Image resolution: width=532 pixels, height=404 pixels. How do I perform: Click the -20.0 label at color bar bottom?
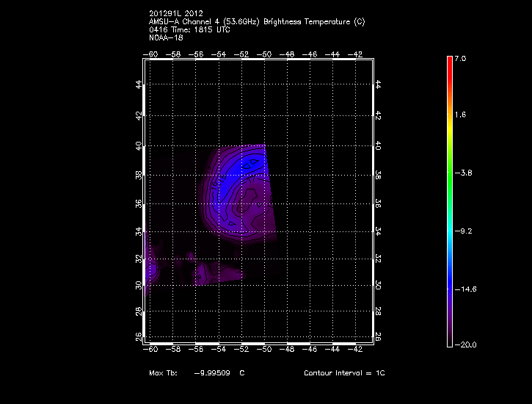(x=464, y=345)
